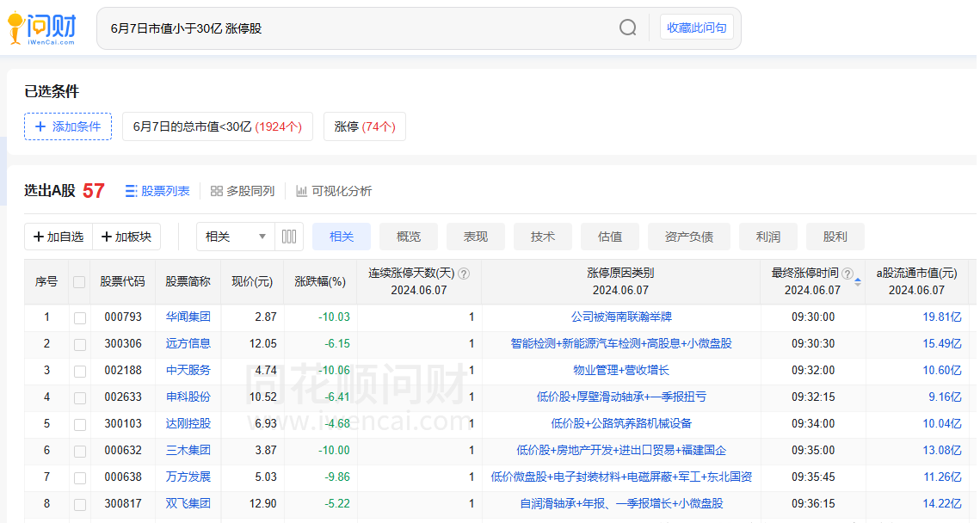The height and width of the screenshot is (523, 980).
Task: Check the box for 002633 申科股份
Action: pyautogui.click(x=80, y=398)
